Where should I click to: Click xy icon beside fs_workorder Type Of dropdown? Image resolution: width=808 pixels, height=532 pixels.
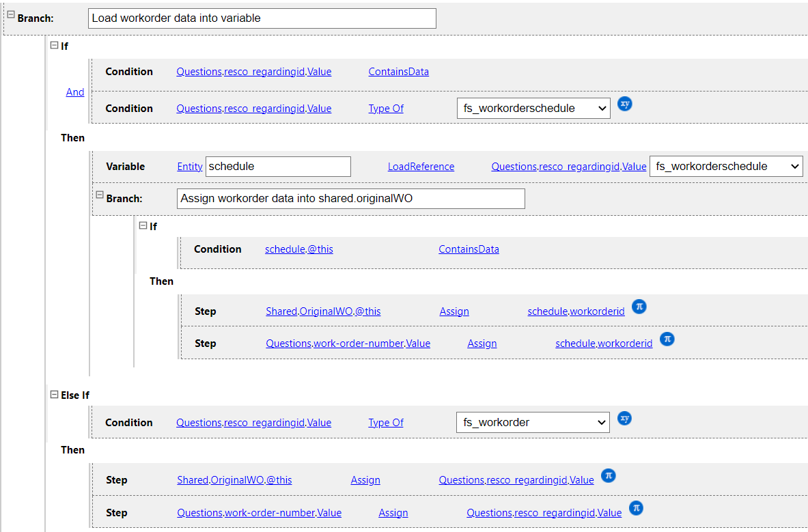click(x=624, y=418)
